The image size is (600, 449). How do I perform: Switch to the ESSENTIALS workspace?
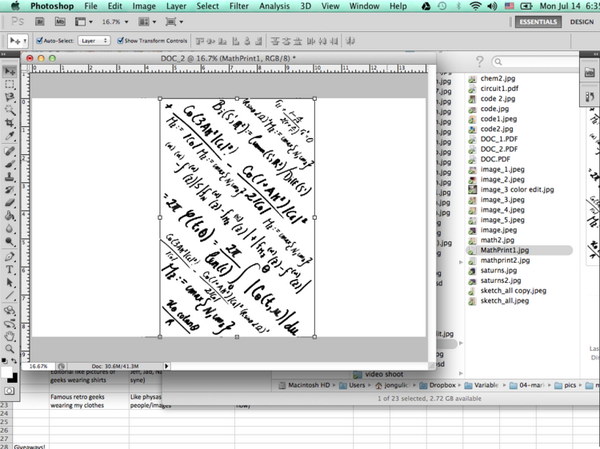(538, 22)
